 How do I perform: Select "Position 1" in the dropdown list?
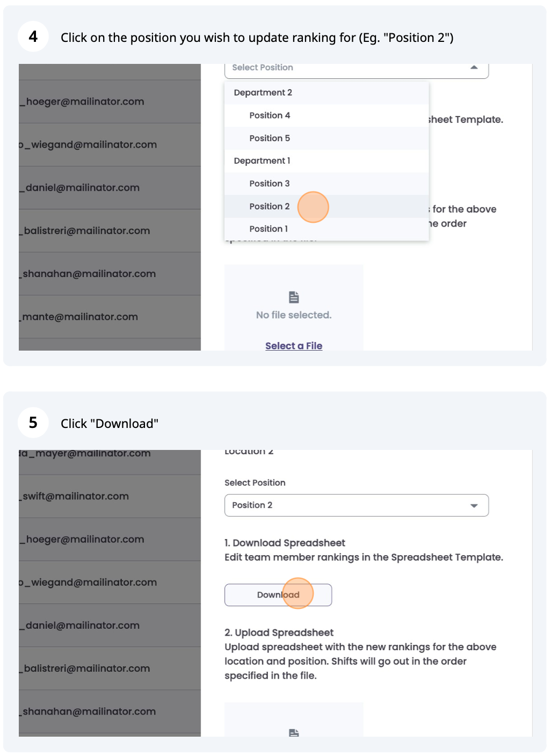pyautogui.click(x=268, y=229)
